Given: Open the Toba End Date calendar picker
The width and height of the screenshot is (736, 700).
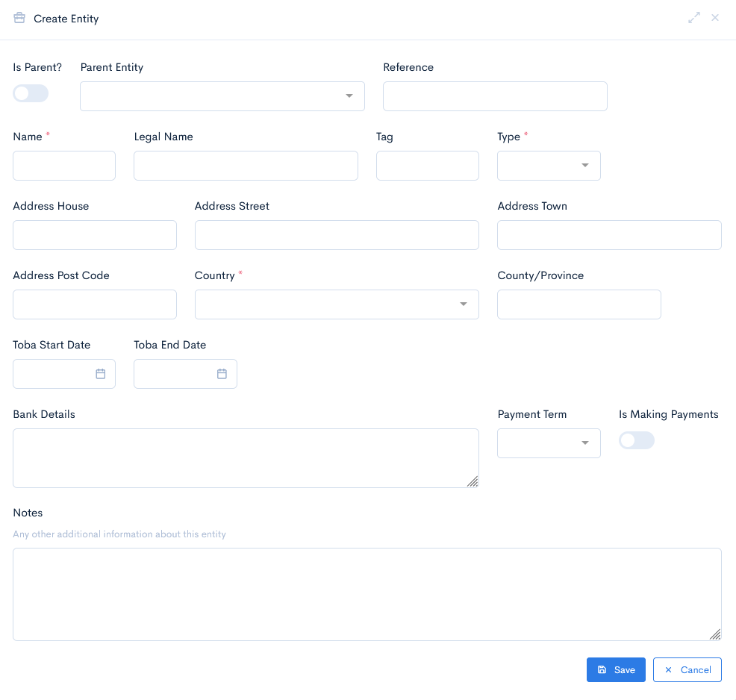Looking at the screenshot, I should 222,373.
